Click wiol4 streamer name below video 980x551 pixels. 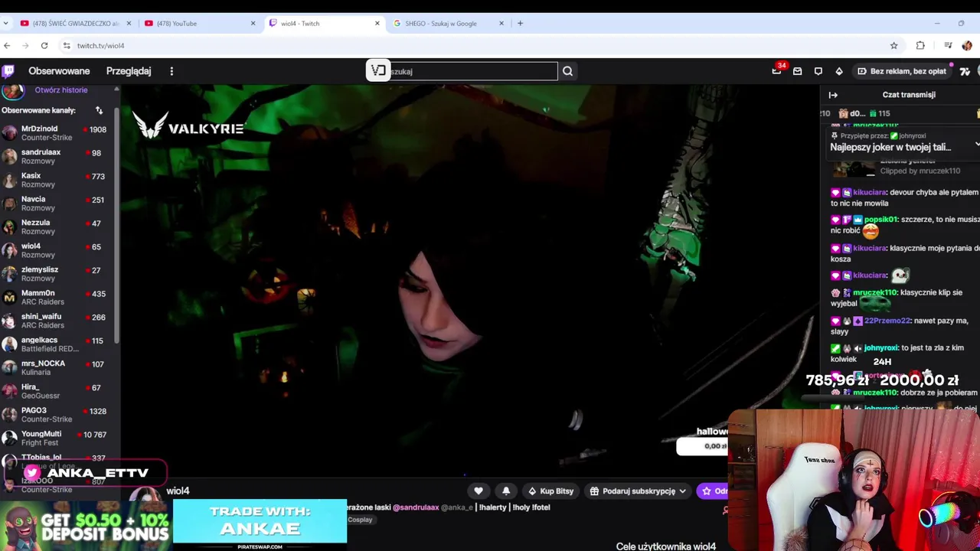coord(178,491)
